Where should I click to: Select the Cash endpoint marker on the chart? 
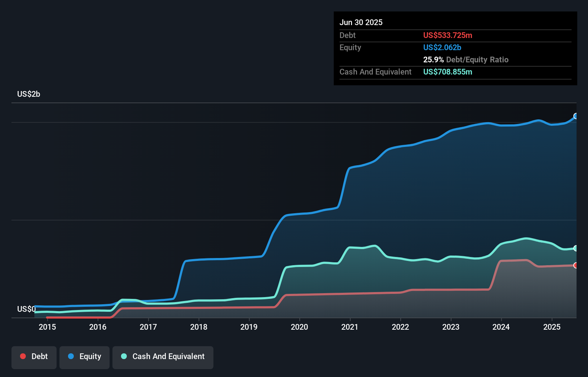(575, 248)
